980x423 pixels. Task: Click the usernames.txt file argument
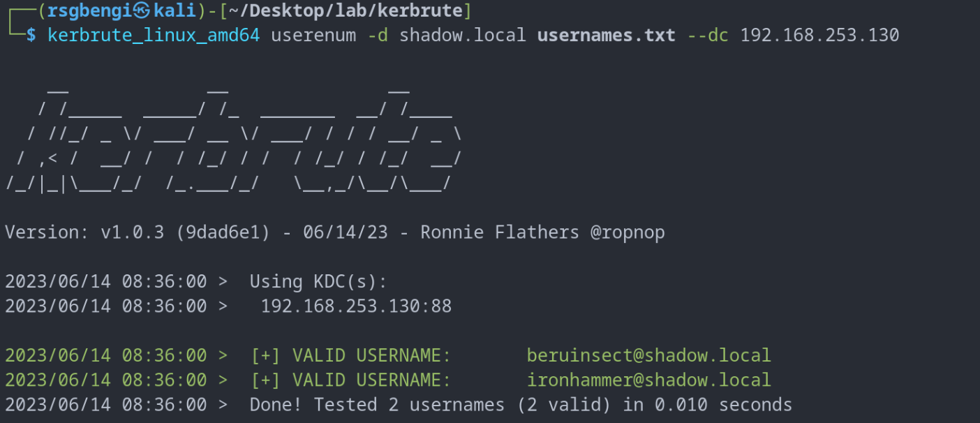pyautogui.click(x=606, y=35)
